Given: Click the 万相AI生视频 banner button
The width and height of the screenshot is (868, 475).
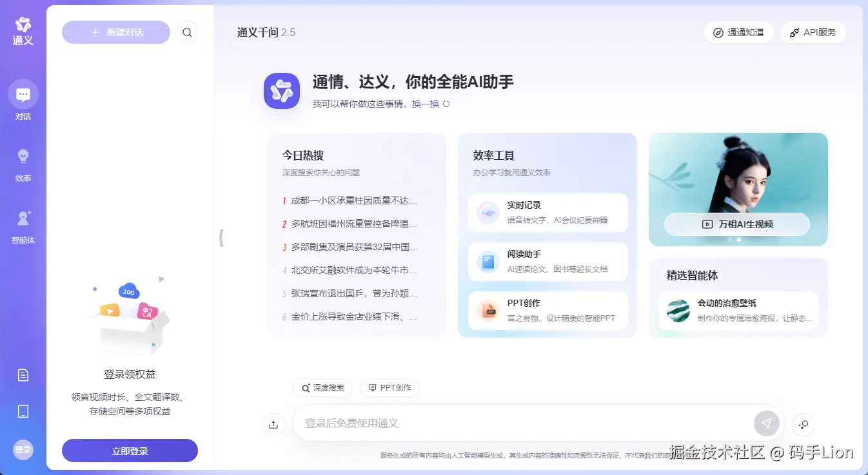Looking at the screenshot, I should point(737,224).
